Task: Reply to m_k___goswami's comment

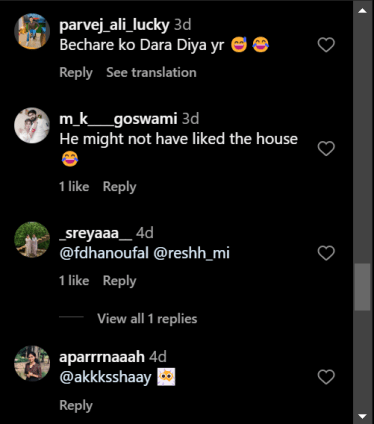Action: pos(120,187)
